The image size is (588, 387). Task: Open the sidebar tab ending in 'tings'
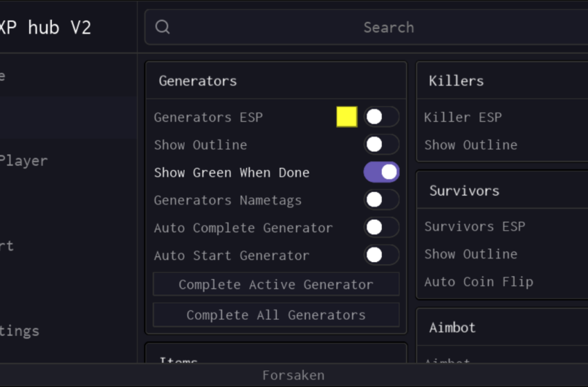click(19, 331)
